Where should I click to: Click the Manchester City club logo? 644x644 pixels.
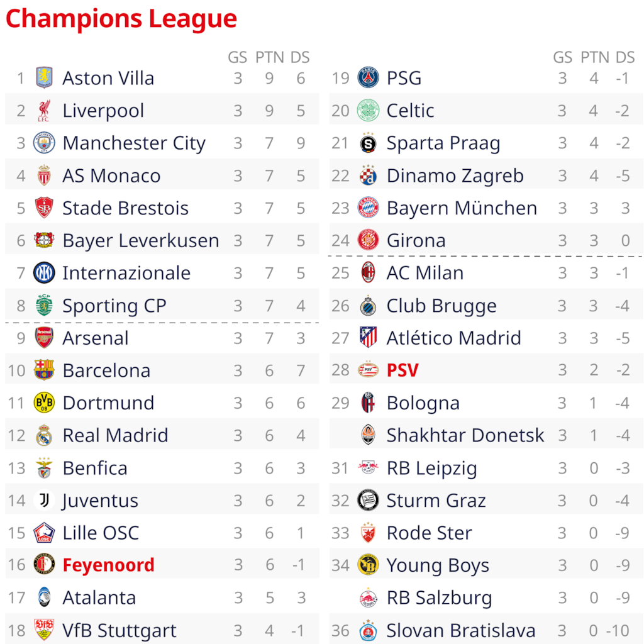coord(44,143)
